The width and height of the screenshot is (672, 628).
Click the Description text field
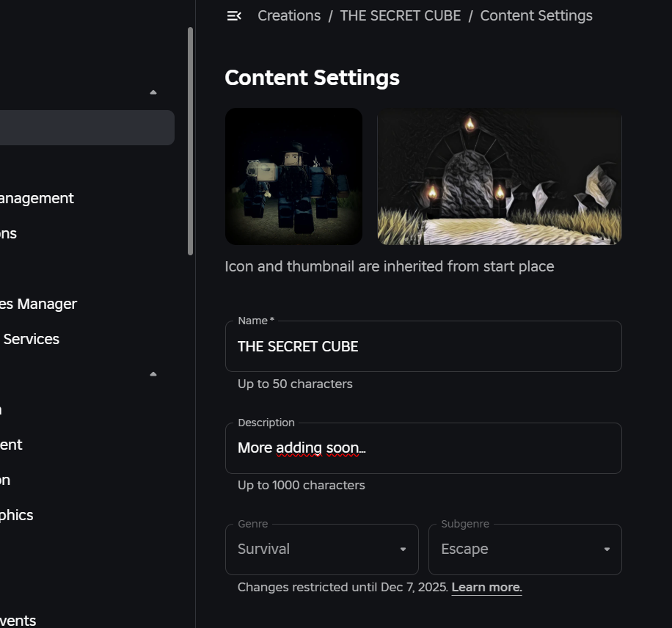click(x=423, y=448)
